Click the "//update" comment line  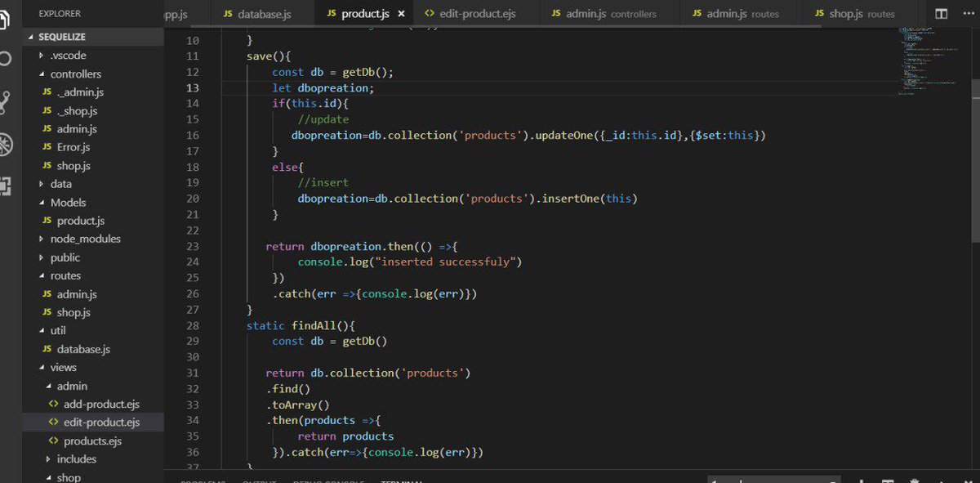[x=323, y=119]
